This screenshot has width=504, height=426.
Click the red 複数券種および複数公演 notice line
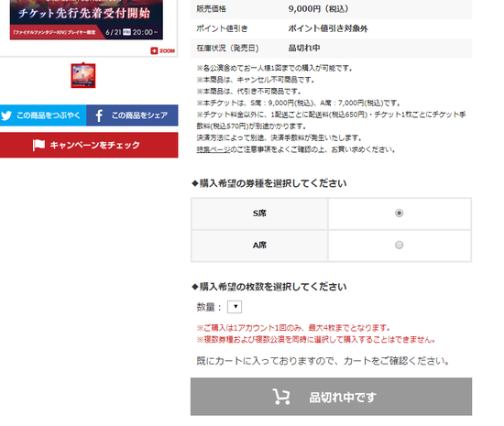coord(316,340)
